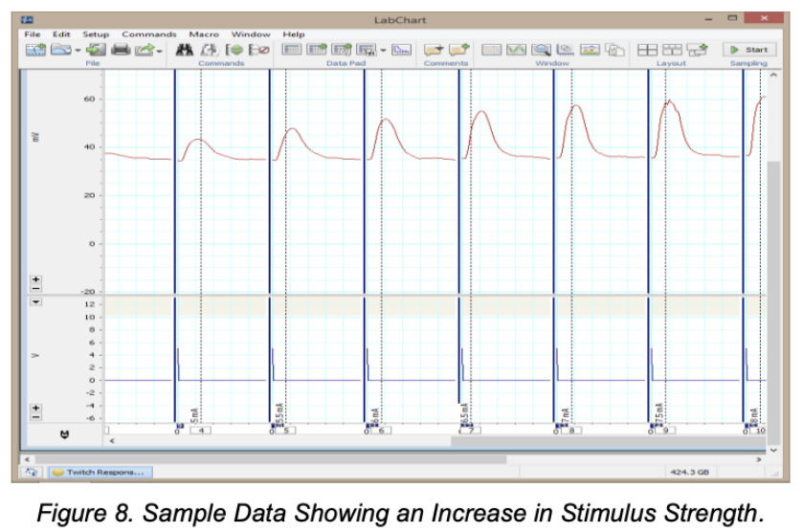Click the fifth Window group icon
Screen dimensions: 803x532
click(590, 50)
